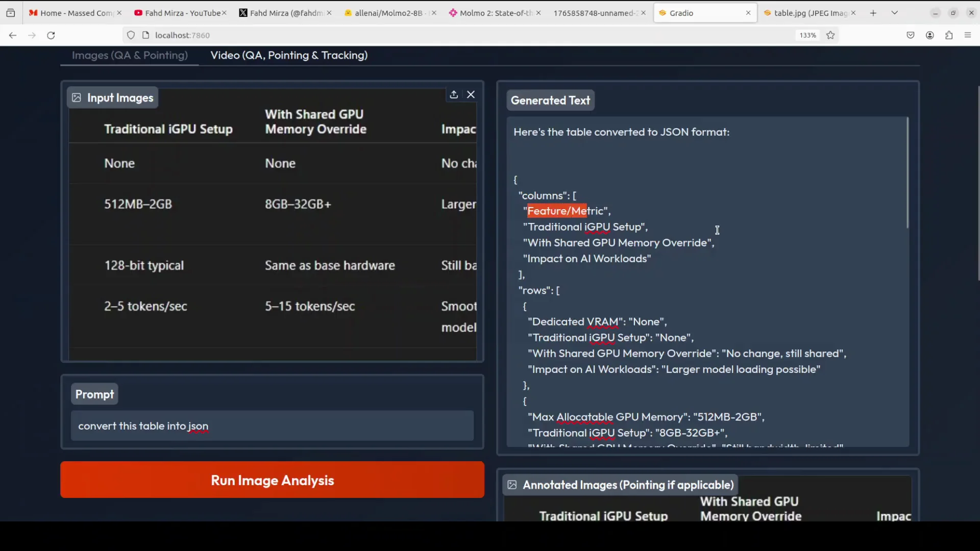Go back to the previous page

click(x=13, y=35)
